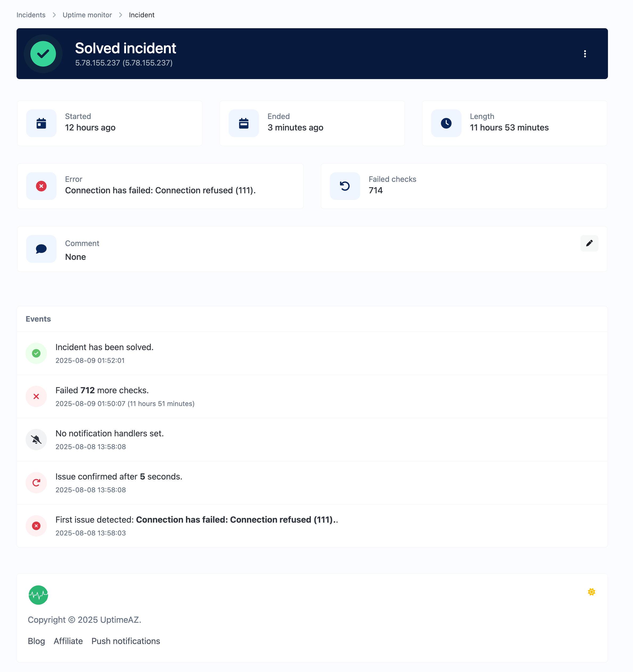
Task: Click 'No notification handlers set.' event
Action: pyautogui.click(x=109, y=433)
